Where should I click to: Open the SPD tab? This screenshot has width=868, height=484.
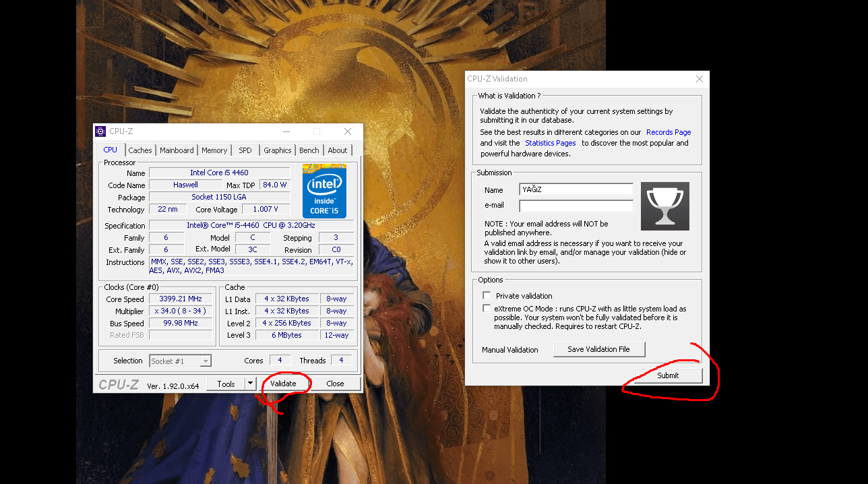tap(245, 150)
